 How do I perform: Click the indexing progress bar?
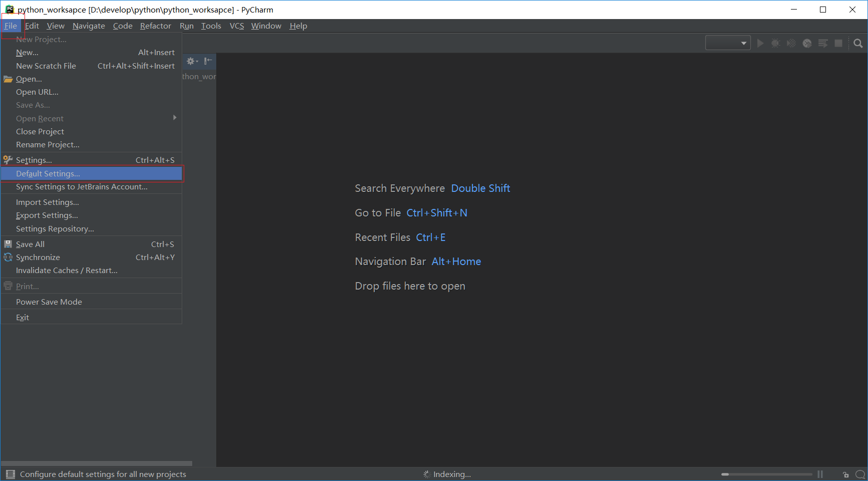[x=766, y=474]
